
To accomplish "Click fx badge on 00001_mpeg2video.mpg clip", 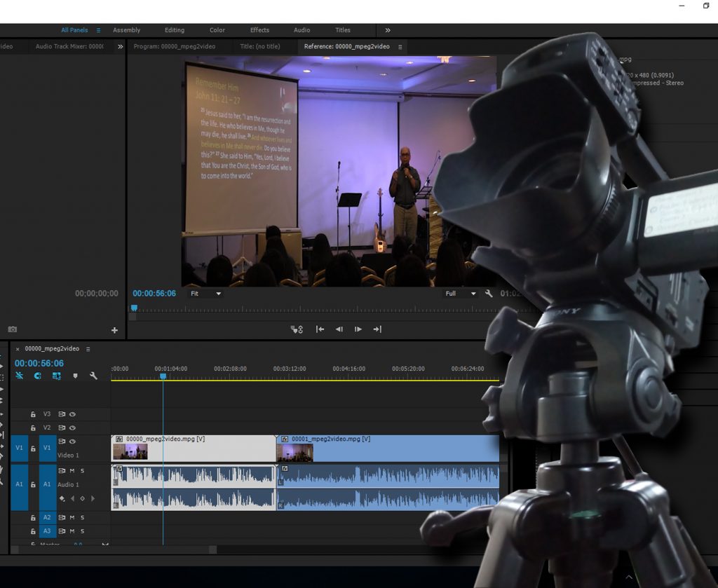I will [x=285, y=439].
